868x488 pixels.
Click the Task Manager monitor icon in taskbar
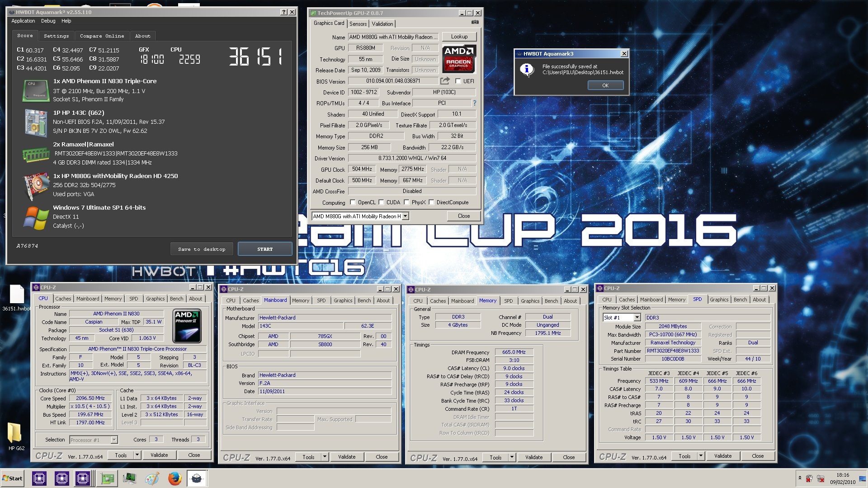129,479
